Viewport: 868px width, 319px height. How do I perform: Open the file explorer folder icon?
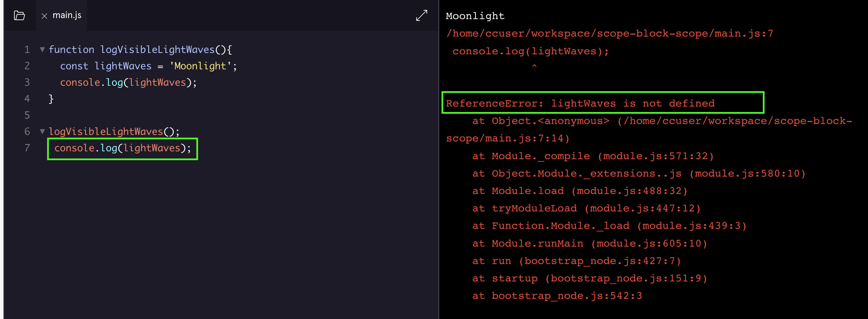click(19, 15)
